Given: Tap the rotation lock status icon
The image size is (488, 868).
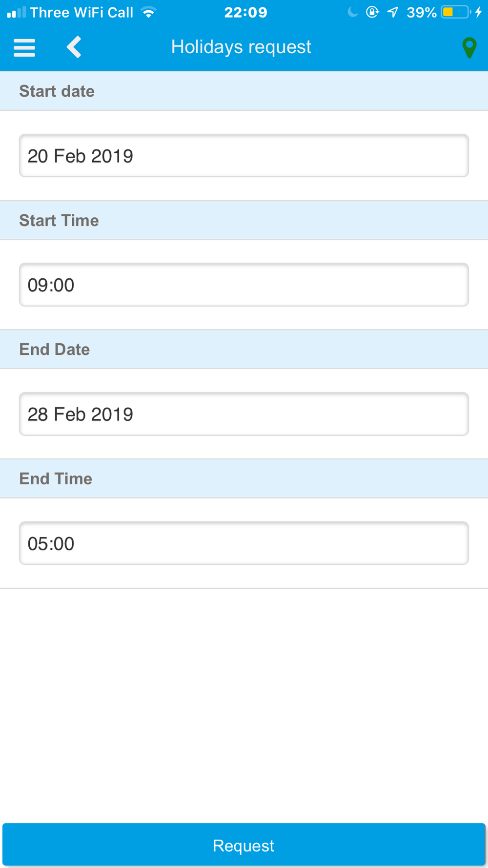Looking at the screenshot, I should (x=372, y=12).
